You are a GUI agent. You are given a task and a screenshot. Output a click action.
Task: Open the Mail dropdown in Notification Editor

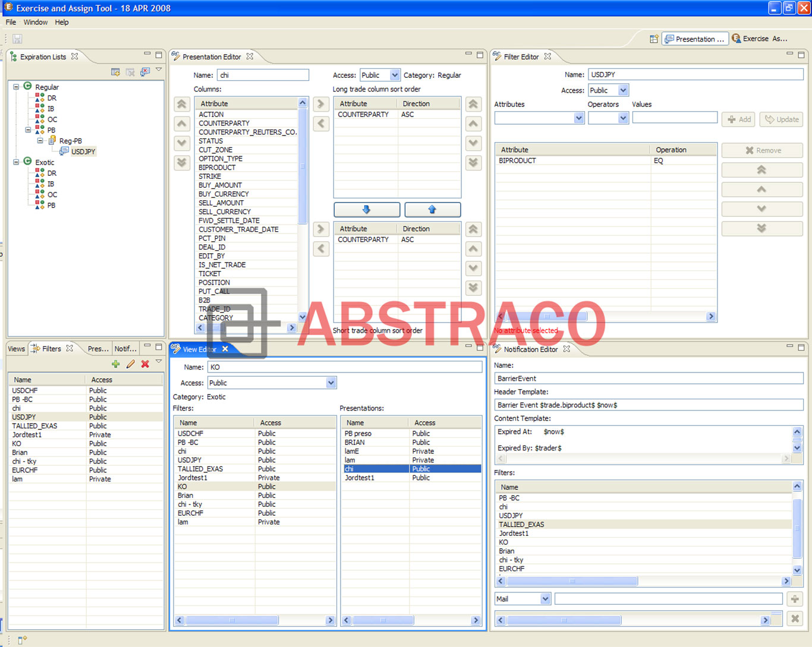point(545,598)
